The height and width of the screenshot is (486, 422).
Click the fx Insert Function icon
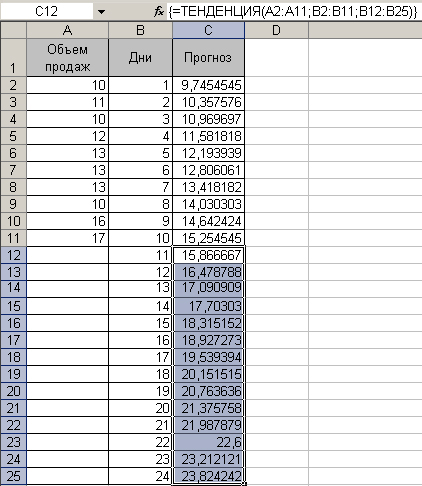(x=159, y=12)
